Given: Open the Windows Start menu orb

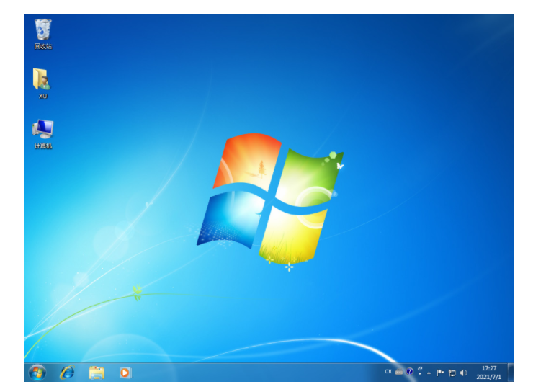Looking at the screenshot, I should [37, 373].
